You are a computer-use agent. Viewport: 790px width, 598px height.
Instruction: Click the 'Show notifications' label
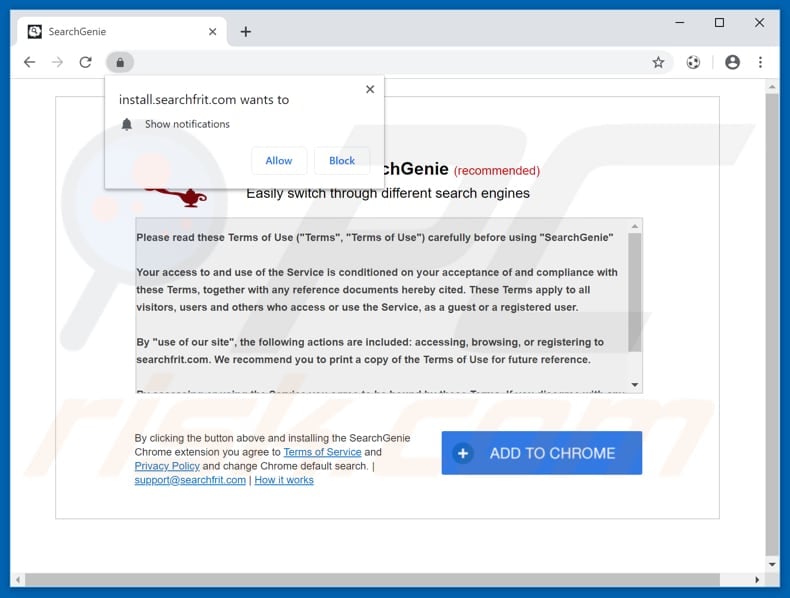187,124
